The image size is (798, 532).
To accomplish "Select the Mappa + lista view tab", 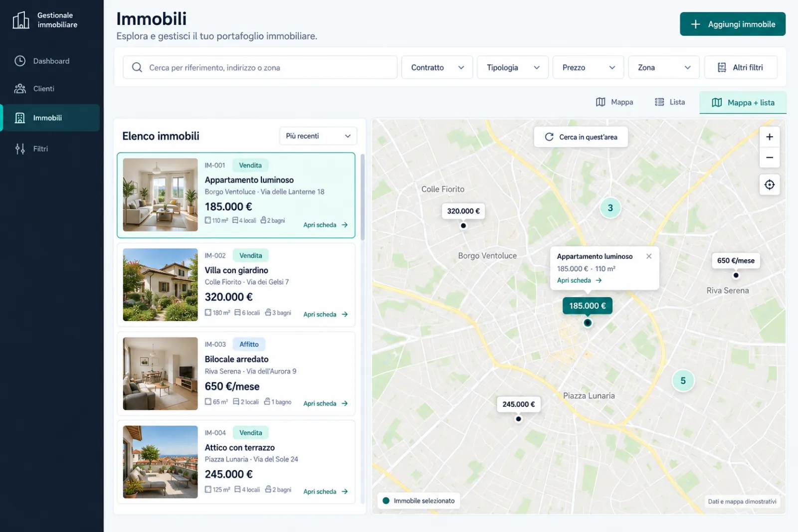I will pos(743,103).
